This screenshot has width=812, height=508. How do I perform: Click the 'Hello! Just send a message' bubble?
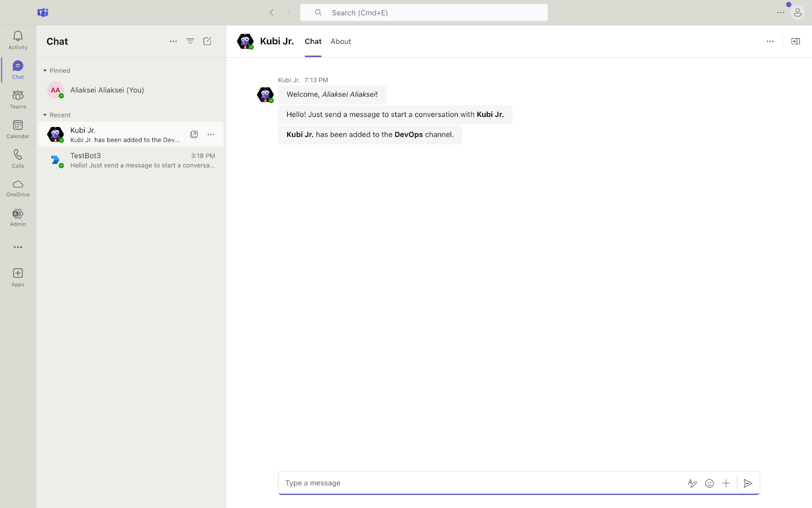[x=395, y=115]
